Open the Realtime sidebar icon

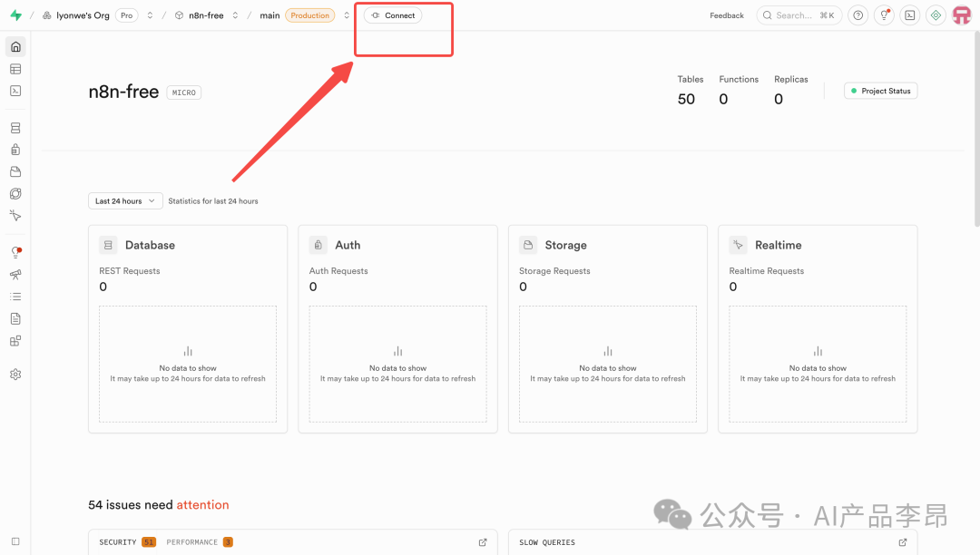click(x=15, y=216)
